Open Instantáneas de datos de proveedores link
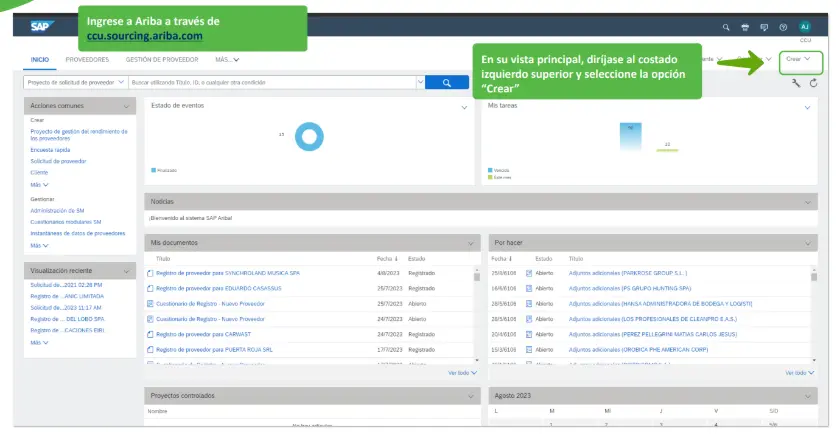This screenshot has height=435, width=840. coord(78,234)
